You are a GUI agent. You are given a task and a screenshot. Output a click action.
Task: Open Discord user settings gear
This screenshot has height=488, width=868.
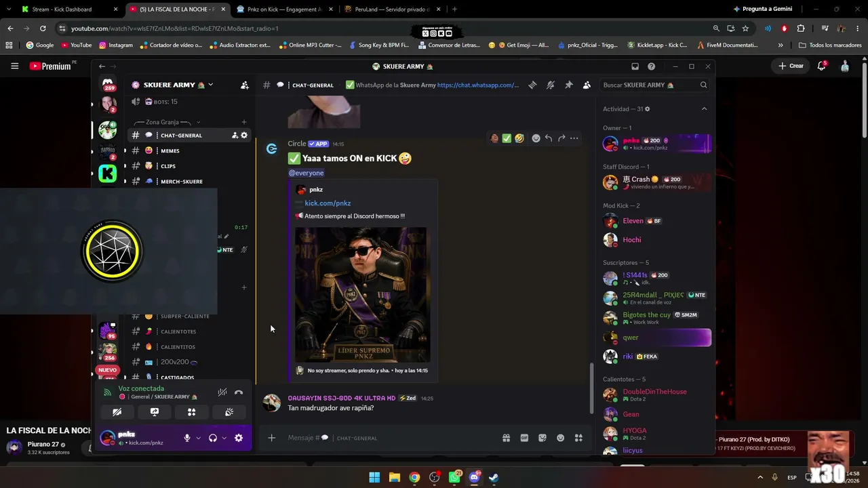point(239,438)
